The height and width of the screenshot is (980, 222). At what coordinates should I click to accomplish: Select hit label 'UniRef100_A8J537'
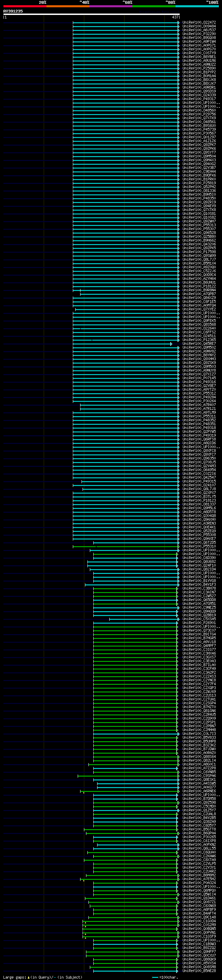click(x=199, y=30)
